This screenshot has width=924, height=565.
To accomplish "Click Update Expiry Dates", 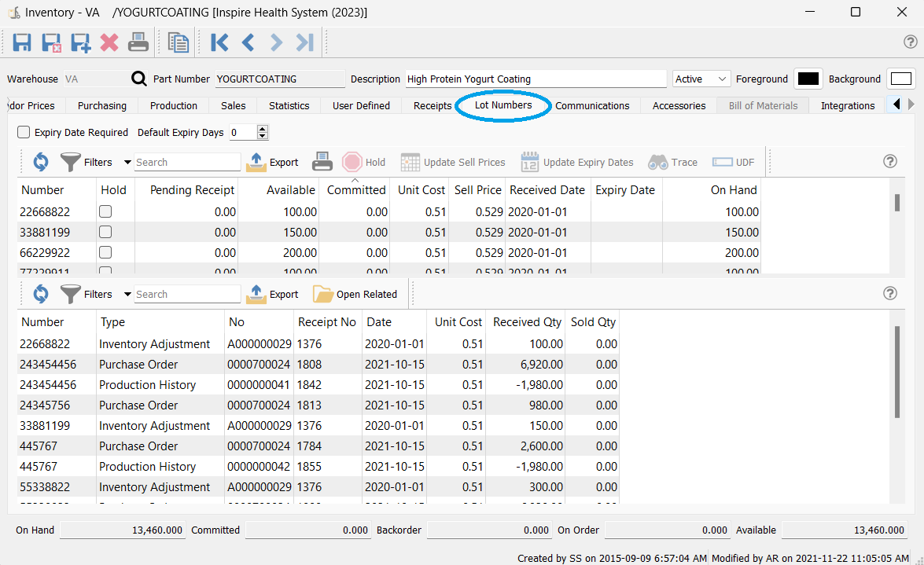I will [577, 162].
